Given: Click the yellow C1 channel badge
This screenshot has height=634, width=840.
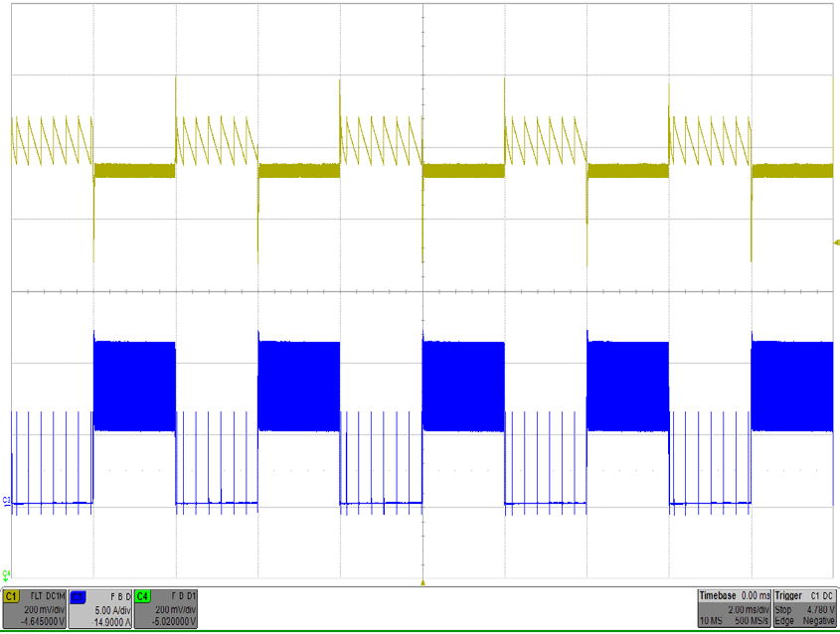Looking at the screenshot, I should click(x=12, y=596).
